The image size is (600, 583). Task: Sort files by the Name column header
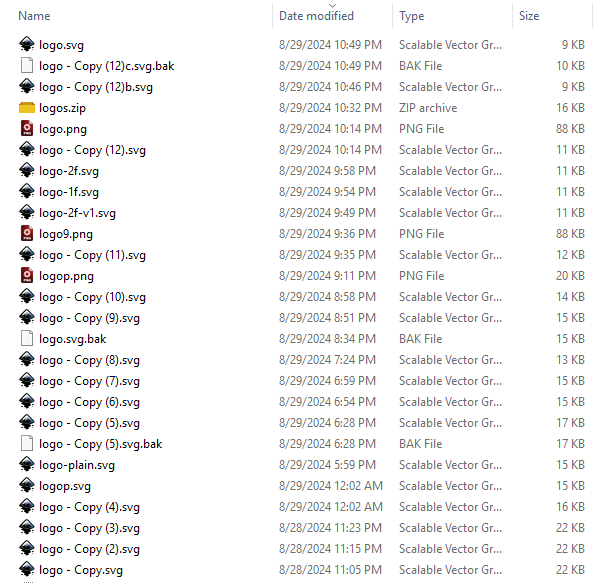[x=34, y=16]
